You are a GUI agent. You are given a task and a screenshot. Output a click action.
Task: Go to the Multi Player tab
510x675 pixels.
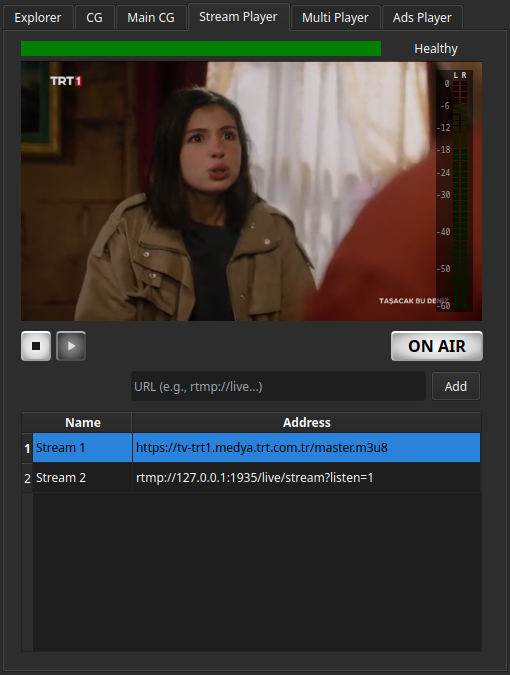(x=335, y=18)
